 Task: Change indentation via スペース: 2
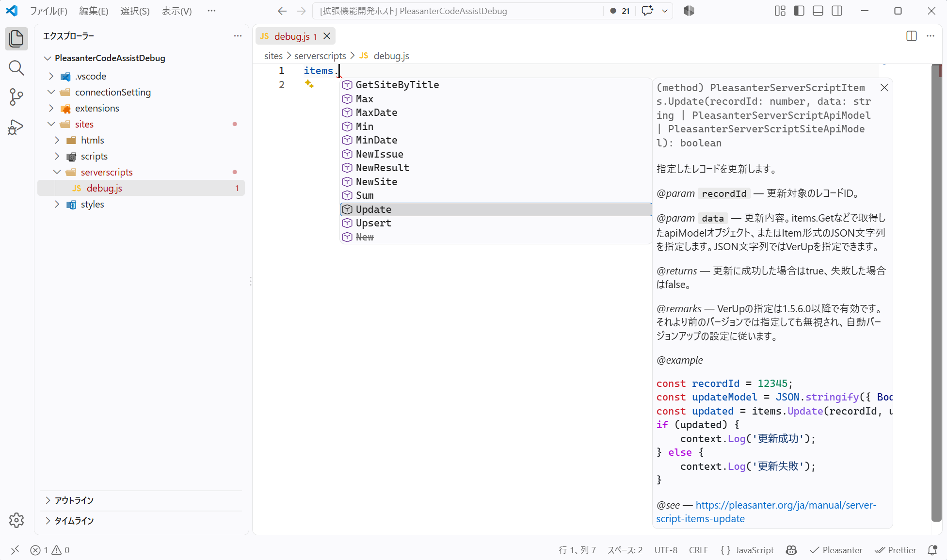point(625,550)
